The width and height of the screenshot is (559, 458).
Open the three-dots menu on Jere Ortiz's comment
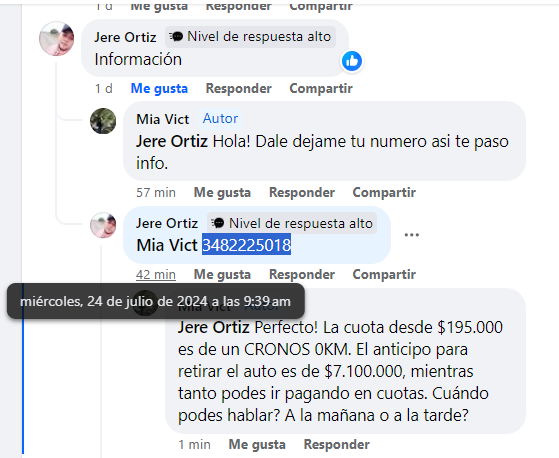pos(411,235)
